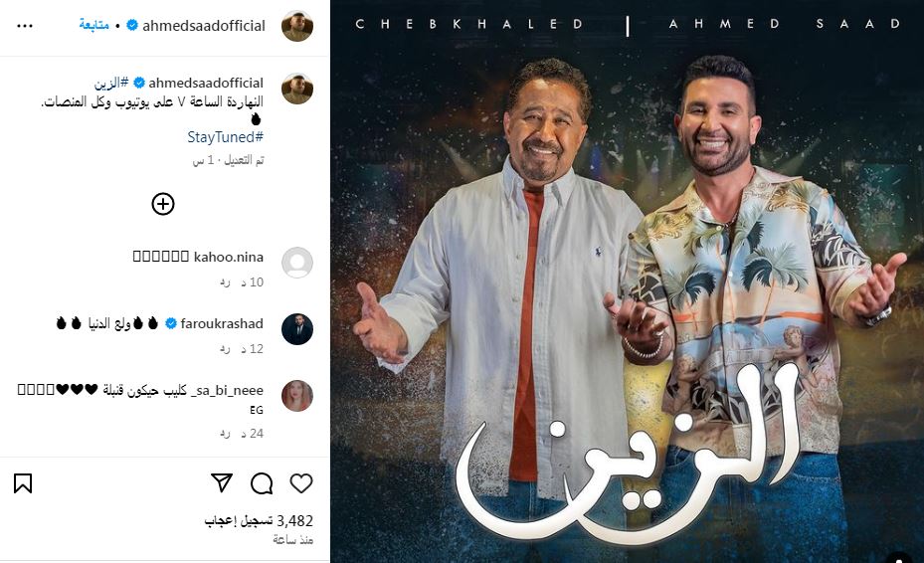924x563 pixels.
Task: Click _sa_bi_neee's profile picture
Action: click(x=297, y=396)
